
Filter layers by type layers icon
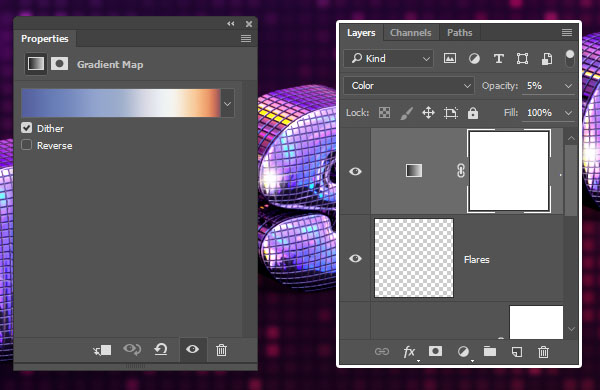pos(498,59)
